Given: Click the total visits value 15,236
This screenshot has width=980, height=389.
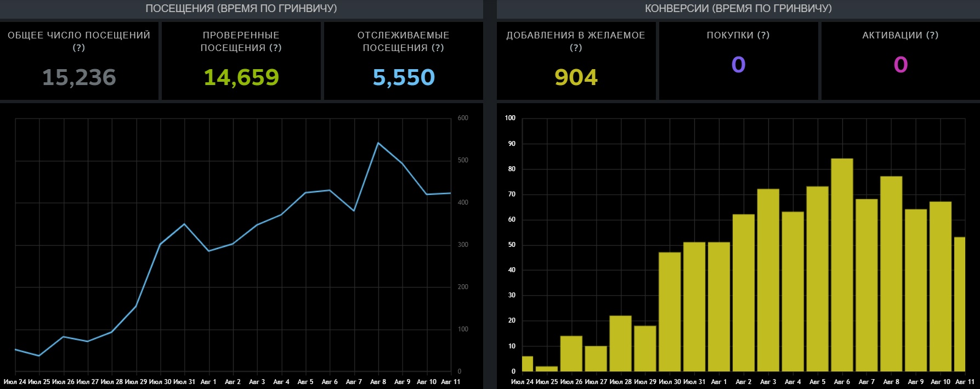Looking at the screenshot, I should coord(79,77).
